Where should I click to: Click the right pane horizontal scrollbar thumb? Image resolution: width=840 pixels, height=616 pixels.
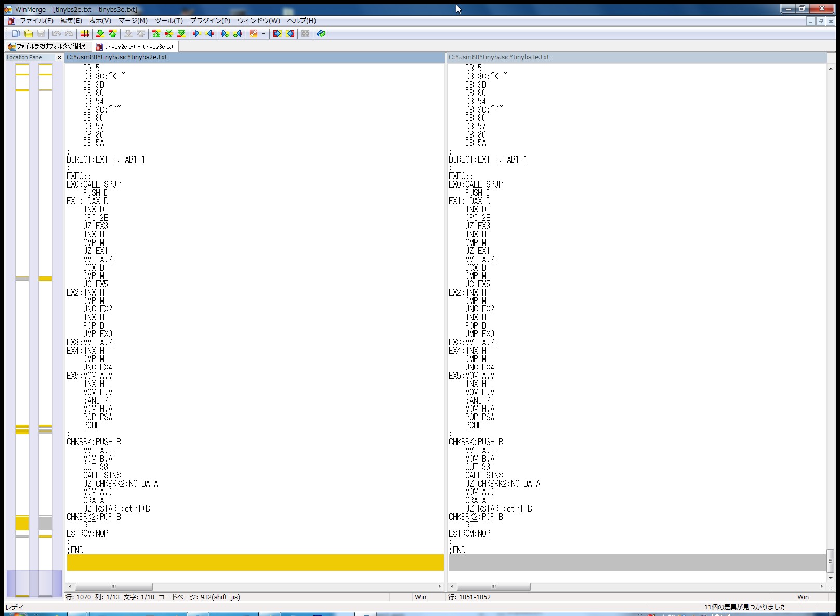click(493, 586)
